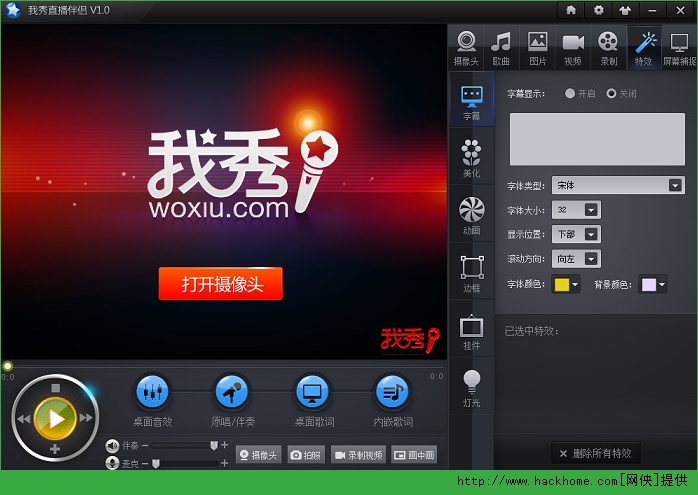Open the 摄像头 camera source tab
The image size is (698, 495).
(466, 48)
